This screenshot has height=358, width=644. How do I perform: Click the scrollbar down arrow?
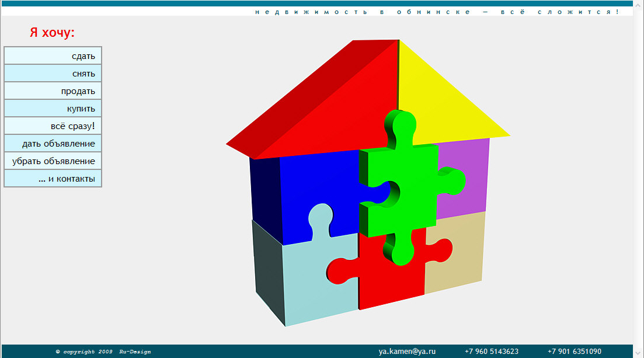coord(638,353)
